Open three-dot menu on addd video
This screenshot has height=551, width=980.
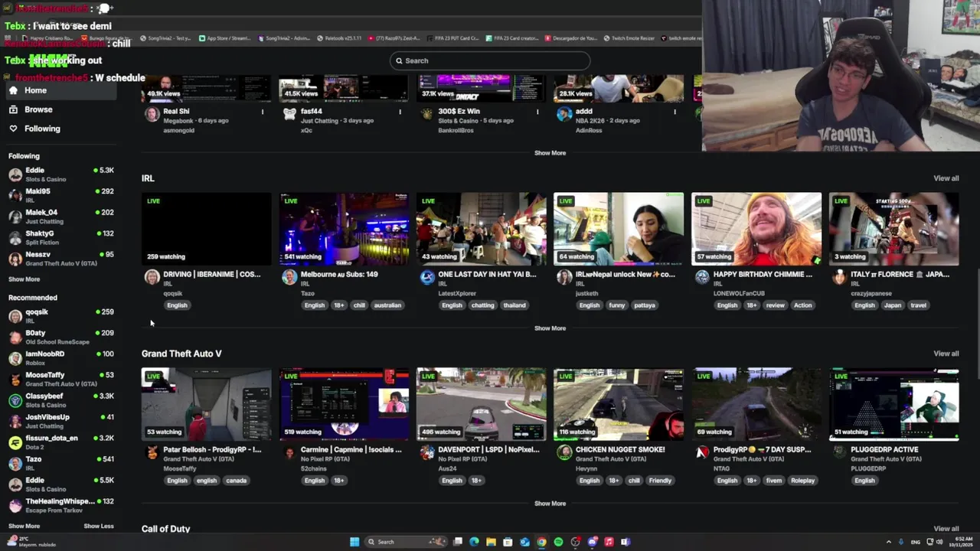675,112
